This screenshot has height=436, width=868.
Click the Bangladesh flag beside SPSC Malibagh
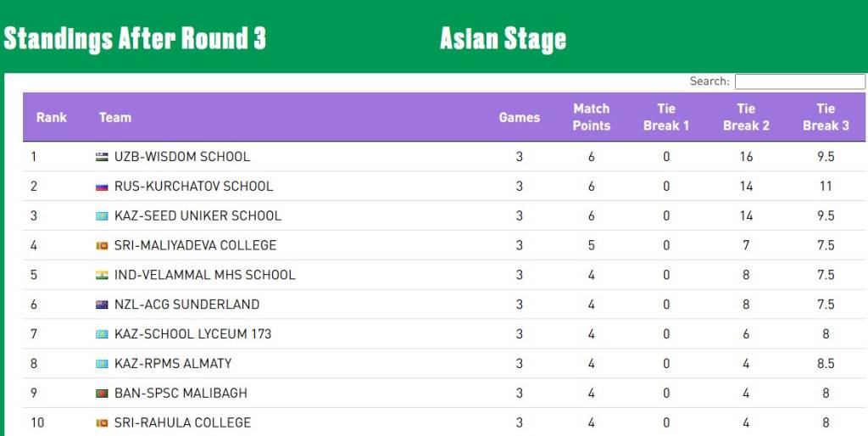[102, 394]
